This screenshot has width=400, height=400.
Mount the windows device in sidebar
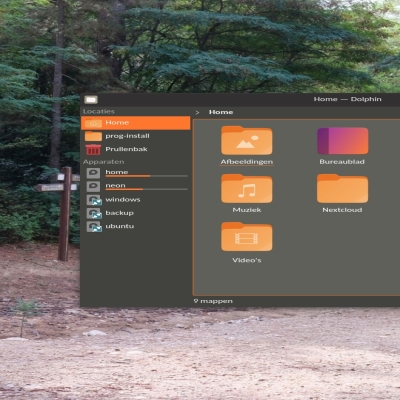(136, 200)
